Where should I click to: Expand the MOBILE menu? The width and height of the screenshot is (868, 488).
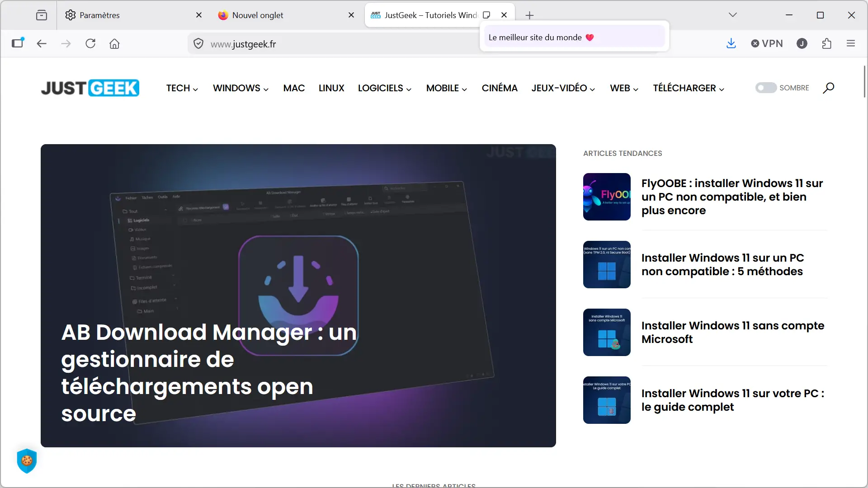click(x=447, y=88)
